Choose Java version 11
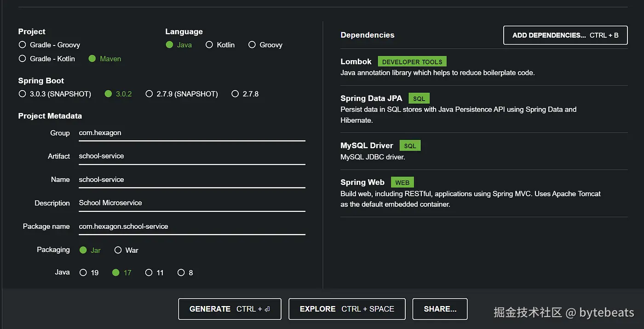This screenshot has height=329, width=644. click(x=149, y=272)
